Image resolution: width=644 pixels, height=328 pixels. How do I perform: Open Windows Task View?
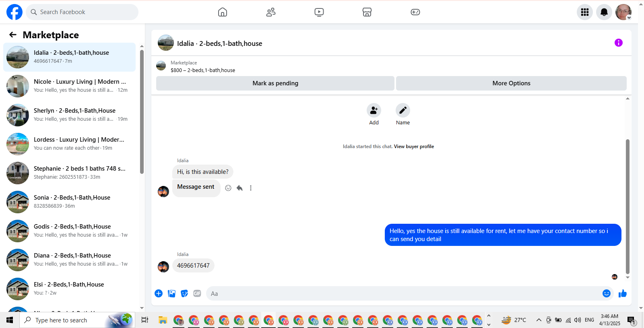click(x=145, y=320)
